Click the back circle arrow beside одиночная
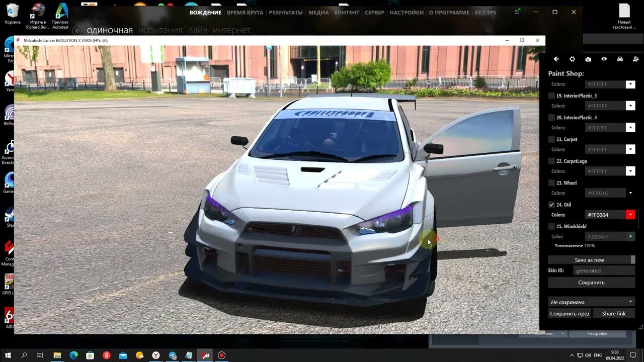 [77, 30]
